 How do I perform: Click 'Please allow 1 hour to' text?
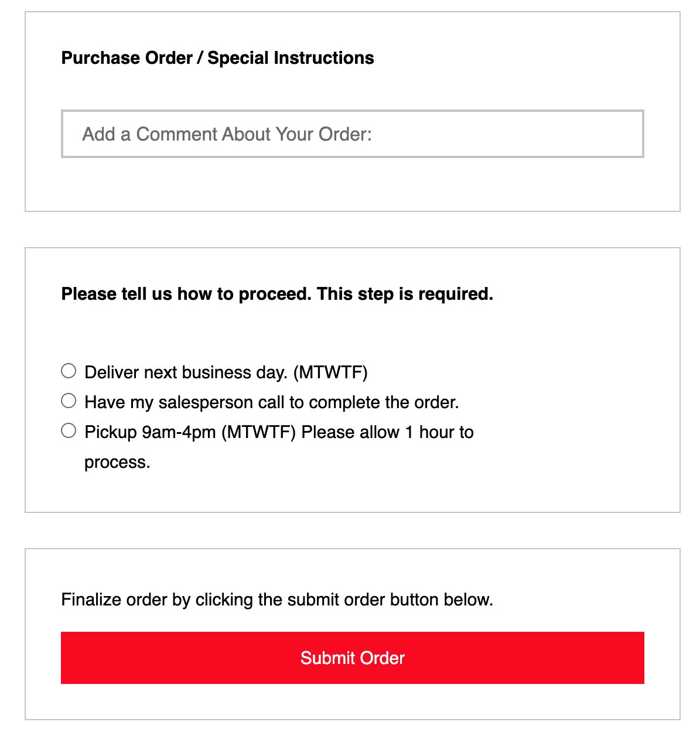[387, 432]
